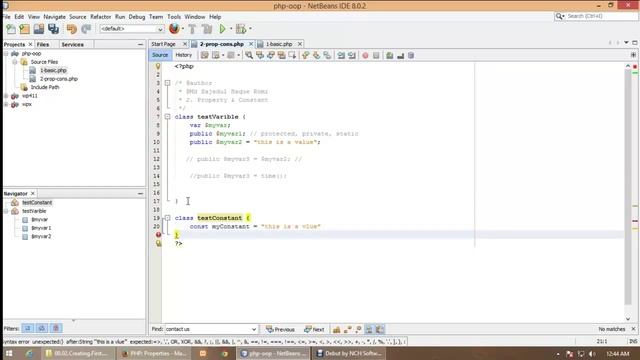Toggle Whole Words in Find bar
The height and width of the screenshot is (360, 640).
pos(347,329)
